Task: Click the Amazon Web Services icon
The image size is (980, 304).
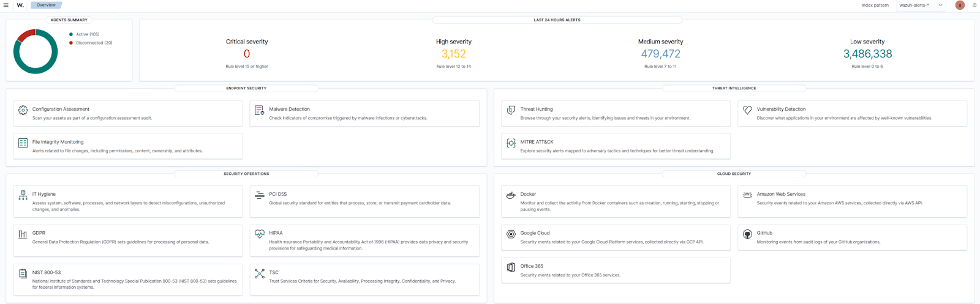Action: point(747,195)
